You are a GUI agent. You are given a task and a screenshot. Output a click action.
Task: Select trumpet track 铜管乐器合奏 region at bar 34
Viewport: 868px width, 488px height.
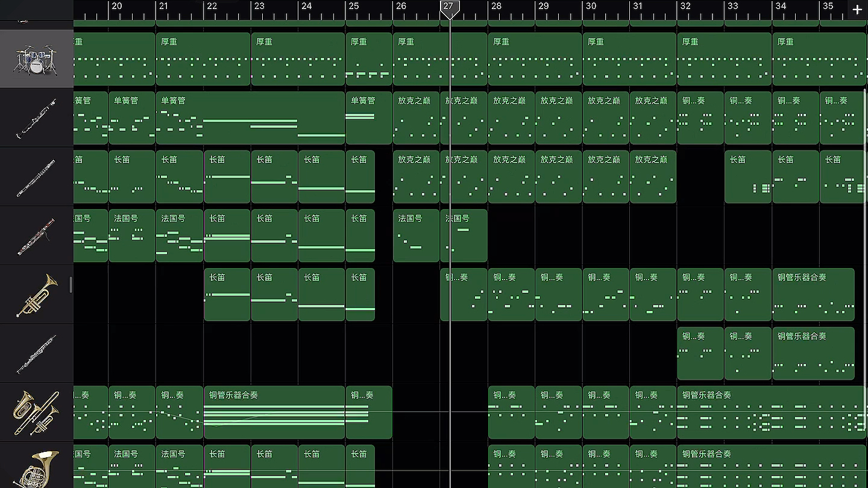coord(813,295)
